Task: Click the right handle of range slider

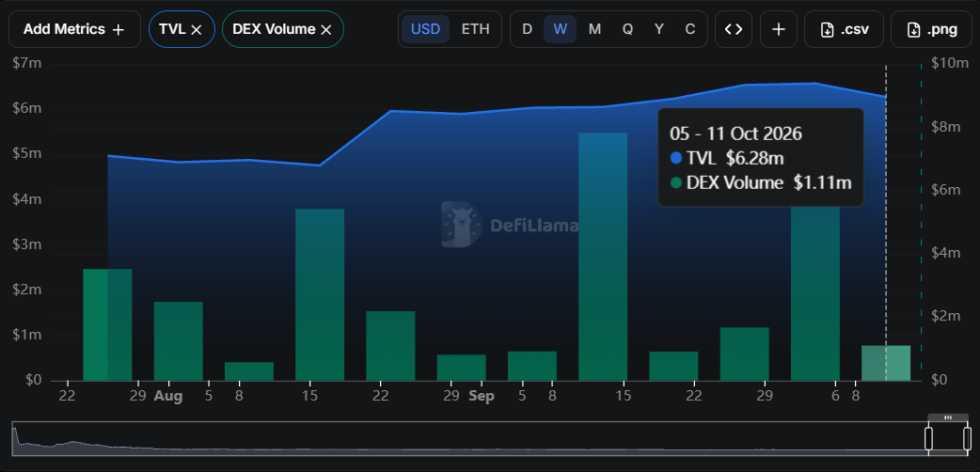Action: click(968, 438)
